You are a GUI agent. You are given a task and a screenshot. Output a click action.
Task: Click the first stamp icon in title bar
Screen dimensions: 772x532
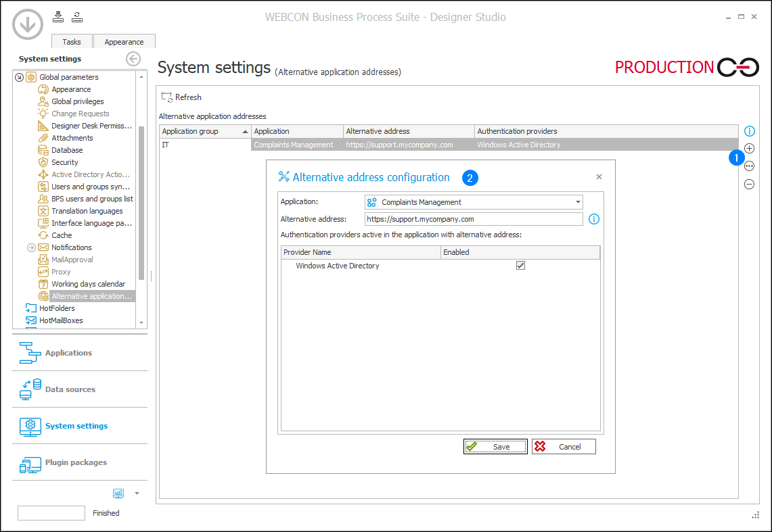pyautogui.click(x=58, y=17)
